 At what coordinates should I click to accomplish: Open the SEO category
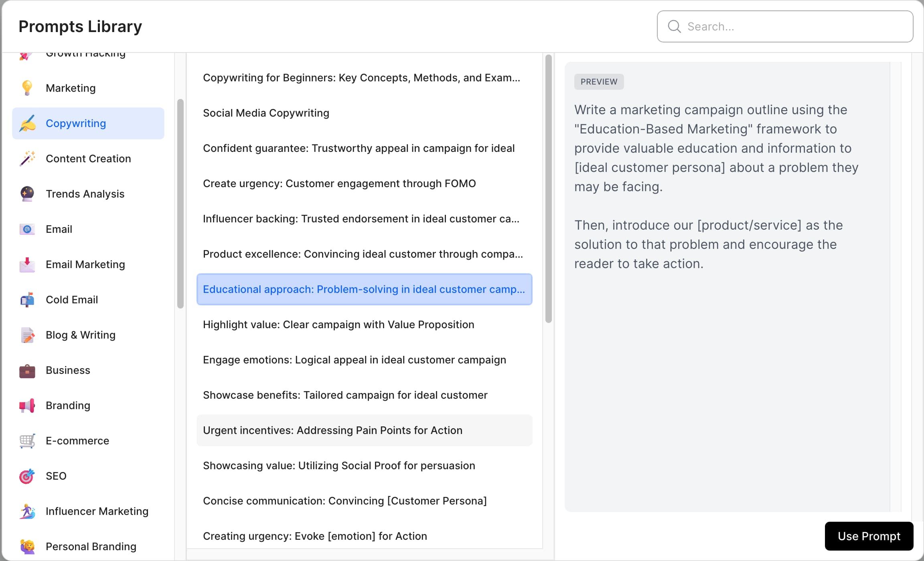[x=56, y=475]
